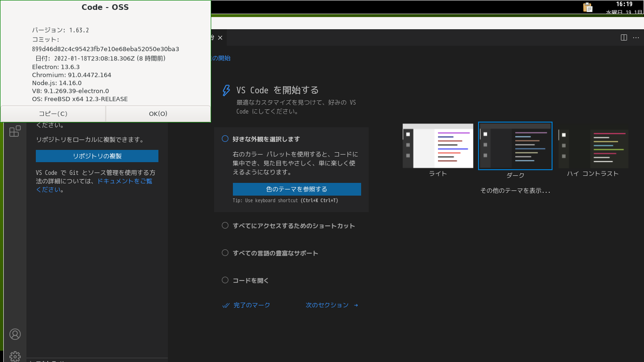Screen dimensions: 644x362
Task: Open the Accounts menu icon
Action: coord(15,334)
